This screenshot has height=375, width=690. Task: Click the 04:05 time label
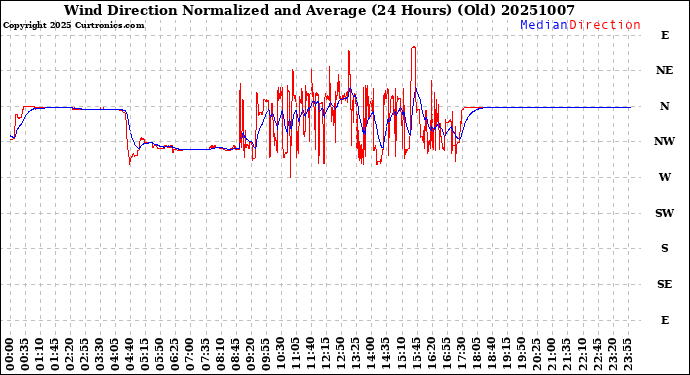pyautogui.click(x=115, y=354)
